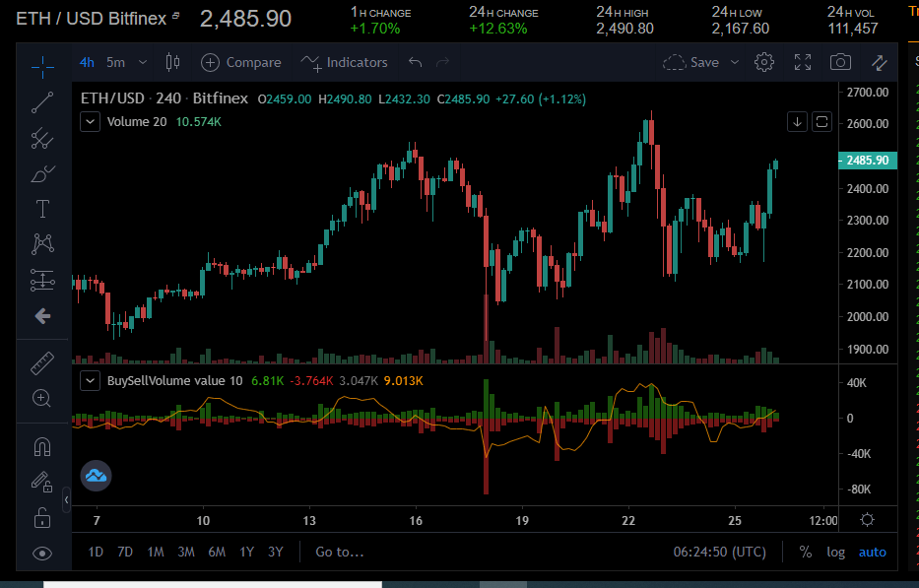Screen dimensions: 919x588
Task: Select the trend line drawing tool
Action: [42, 102]
